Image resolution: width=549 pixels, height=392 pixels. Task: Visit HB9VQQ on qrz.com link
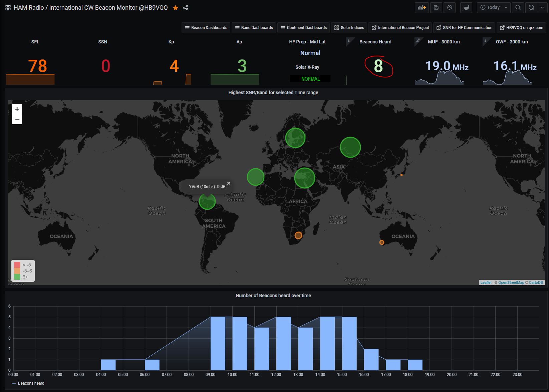[x=521, y=28]
